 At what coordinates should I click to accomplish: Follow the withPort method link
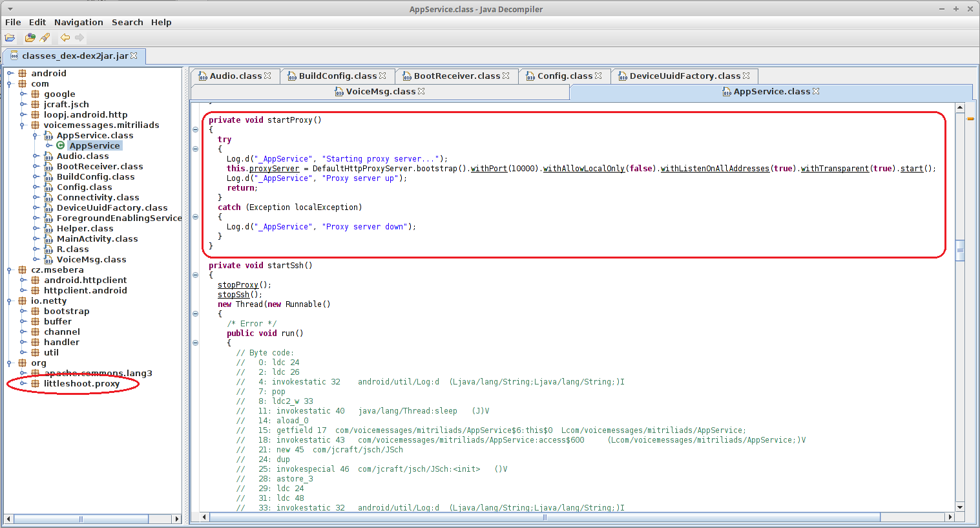488,168
